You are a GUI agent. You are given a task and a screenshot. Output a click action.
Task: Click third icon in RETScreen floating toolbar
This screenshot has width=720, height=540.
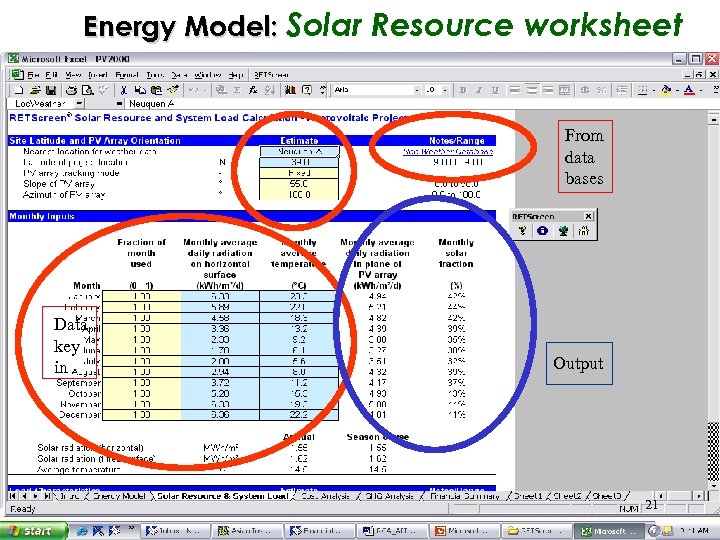pyautogui.click(x=563, y=231)
